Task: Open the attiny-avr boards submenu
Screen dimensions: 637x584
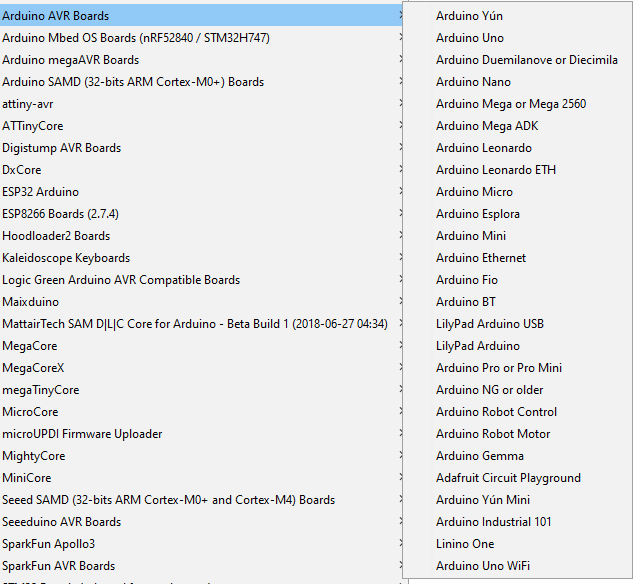Action: click(202, 104)
